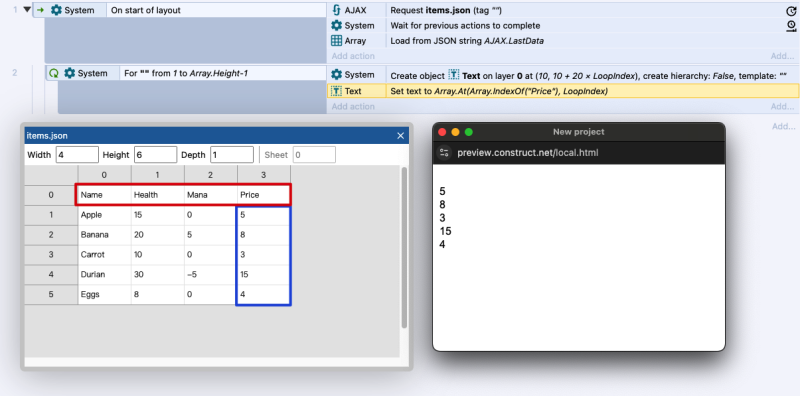This screenshot has width=800, height=396.
Task: Click the Depth input field
Action: (232, 155)
